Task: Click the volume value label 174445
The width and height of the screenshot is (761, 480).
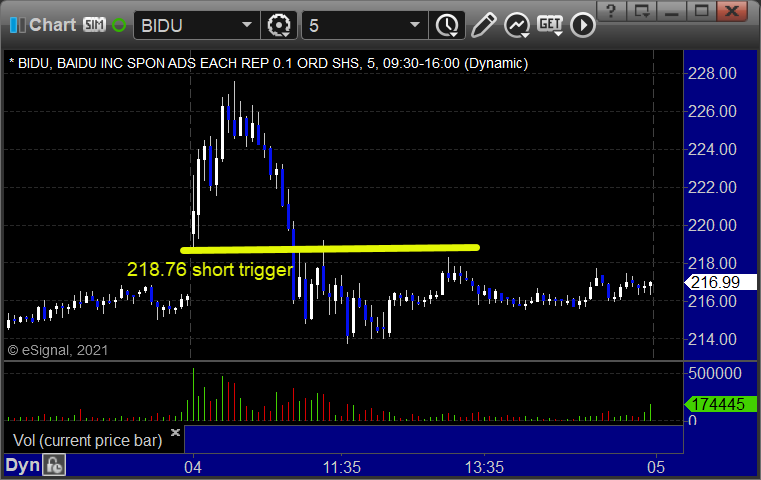Action: tap(721, 404)
